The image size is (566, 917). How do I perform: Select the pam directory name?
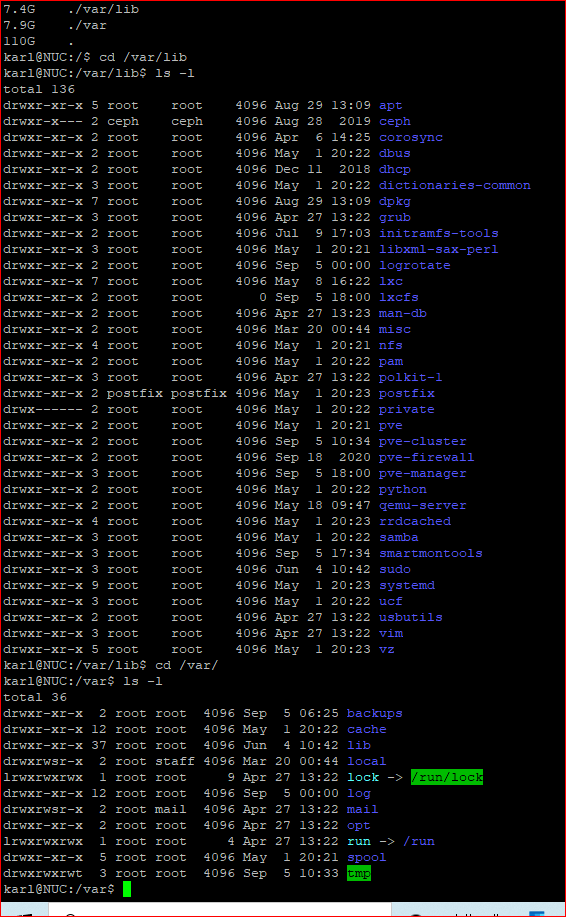pyautogui.click(x=391, y=361)
